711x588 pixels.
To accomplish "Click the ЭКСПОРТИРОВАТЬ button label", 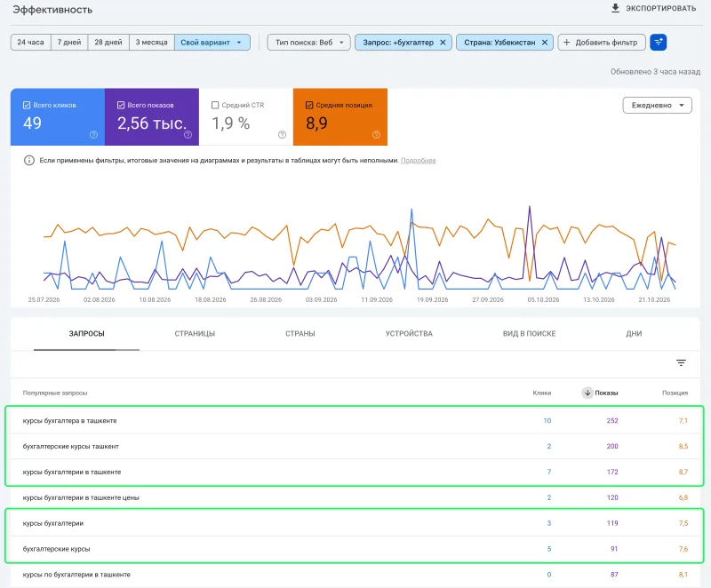I will click(660, 8).
